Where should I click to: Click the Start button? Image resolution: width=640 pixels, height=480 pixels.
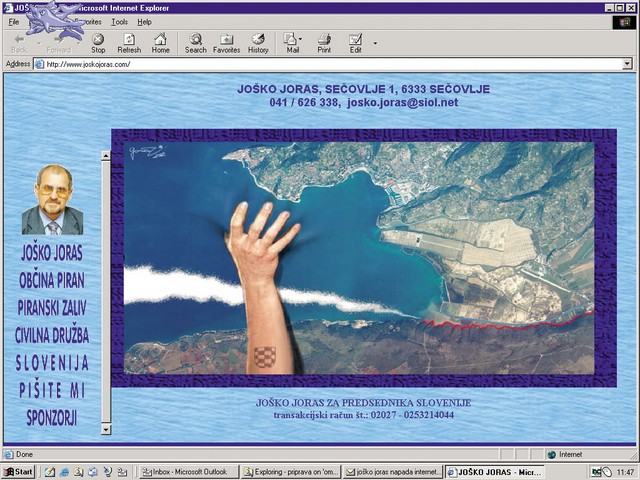tap(19, 472)
